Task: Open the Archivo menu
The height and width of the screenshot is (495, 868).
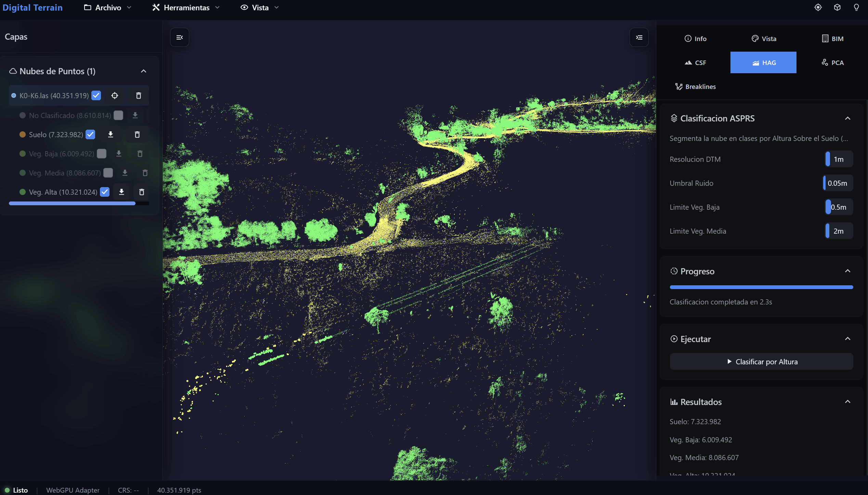Action: (107, 8)
